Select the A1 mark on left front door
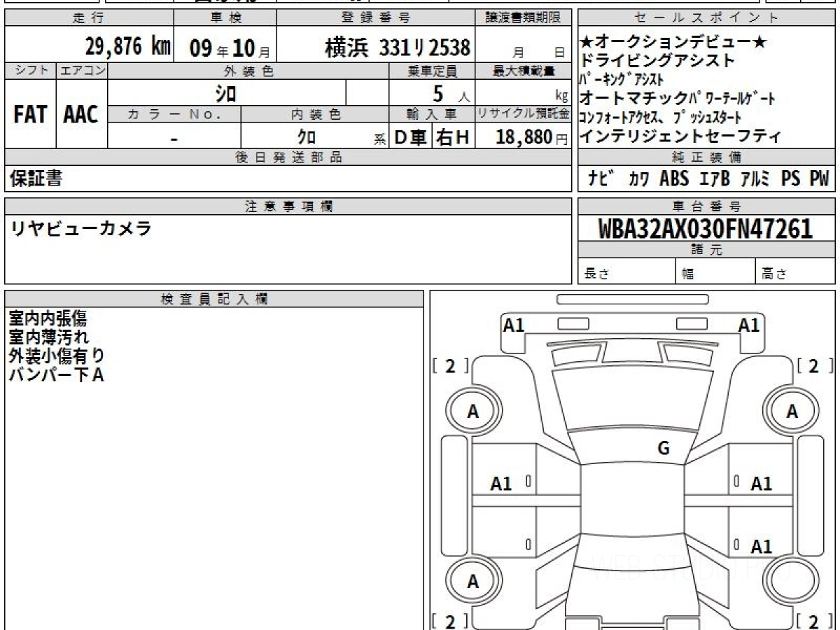The image size is (840, 630). coord(501,484)
